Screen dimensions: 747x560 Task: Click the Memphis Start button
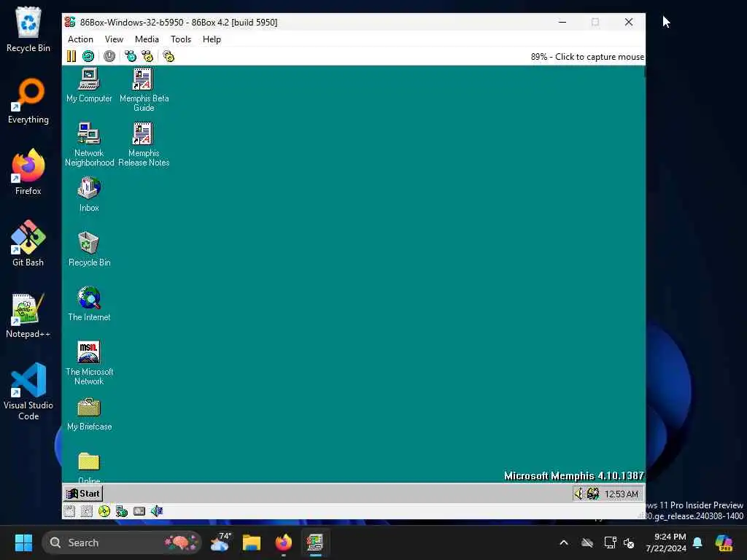point(83,494)
